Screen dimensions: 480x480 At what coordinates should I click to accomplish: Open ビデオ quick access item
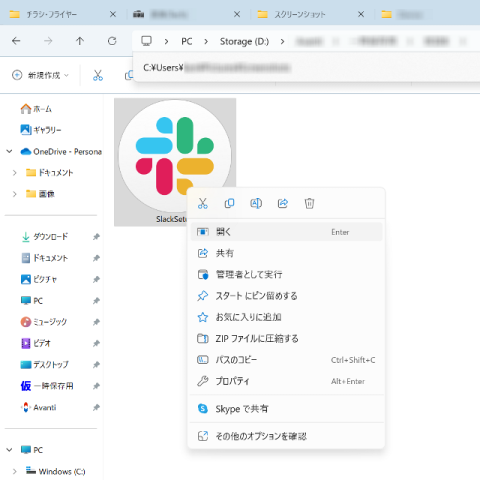[36, 343]
